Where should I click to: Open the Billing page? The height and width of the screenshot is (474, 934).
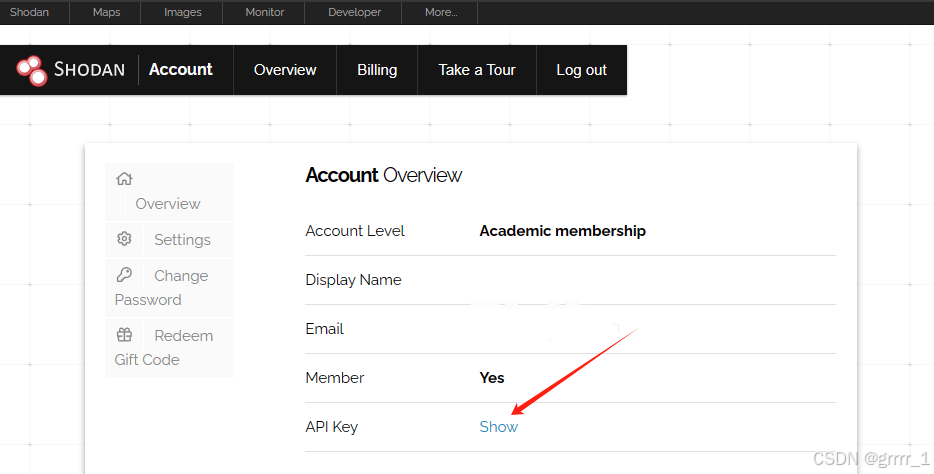click(377, 70)
